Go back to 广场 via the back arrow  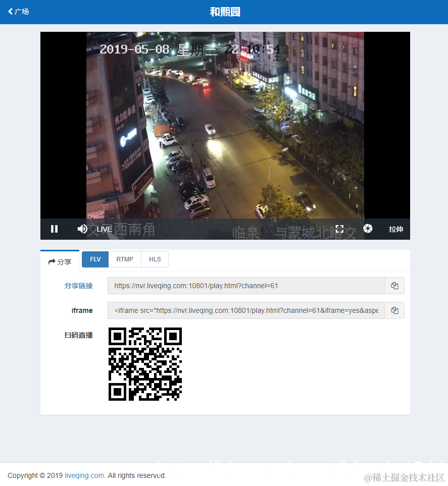tap(18, 12)
